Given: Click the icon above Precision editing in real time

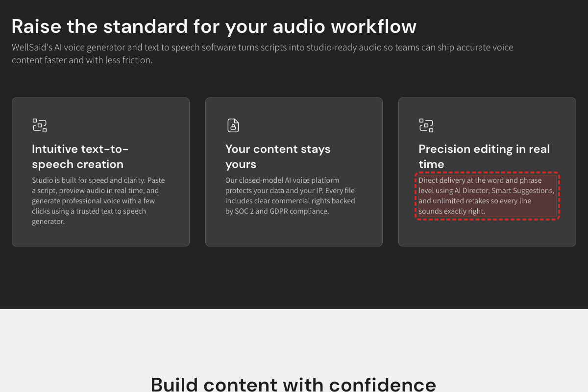Looking at the screenshot, I should pos(426,125).
